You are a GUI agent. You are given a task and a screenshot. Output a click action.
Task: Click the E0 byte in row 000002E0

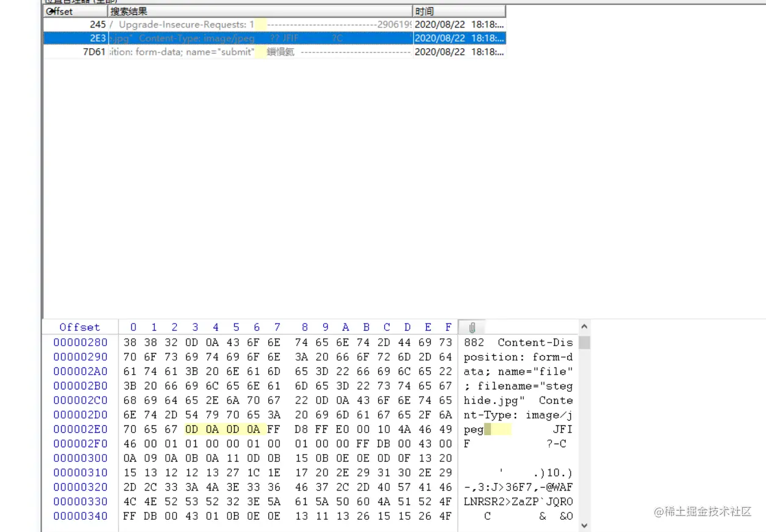click(343, 429)
